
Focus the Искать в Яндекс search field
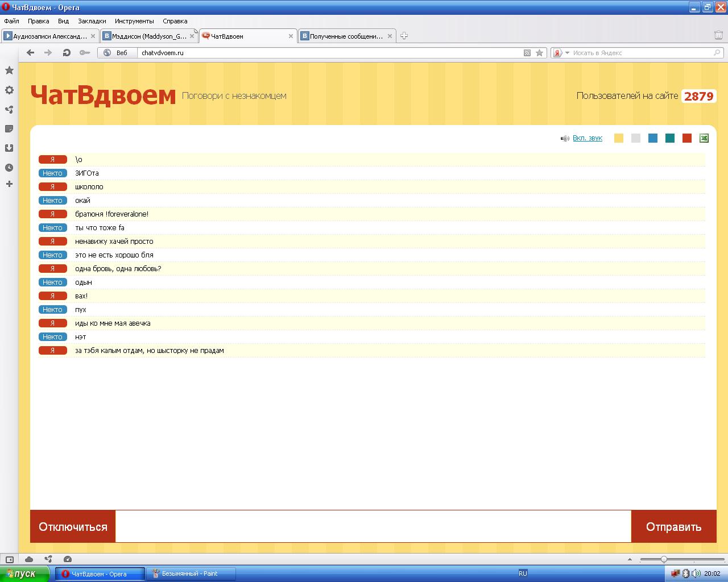pos(641,53)
